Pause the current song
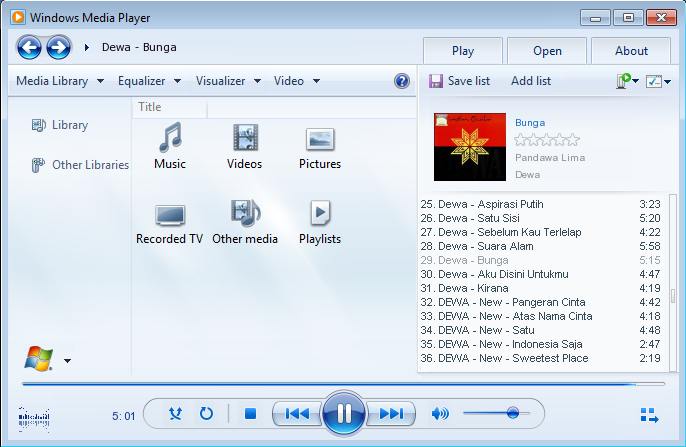 click(x=344, y=413)
